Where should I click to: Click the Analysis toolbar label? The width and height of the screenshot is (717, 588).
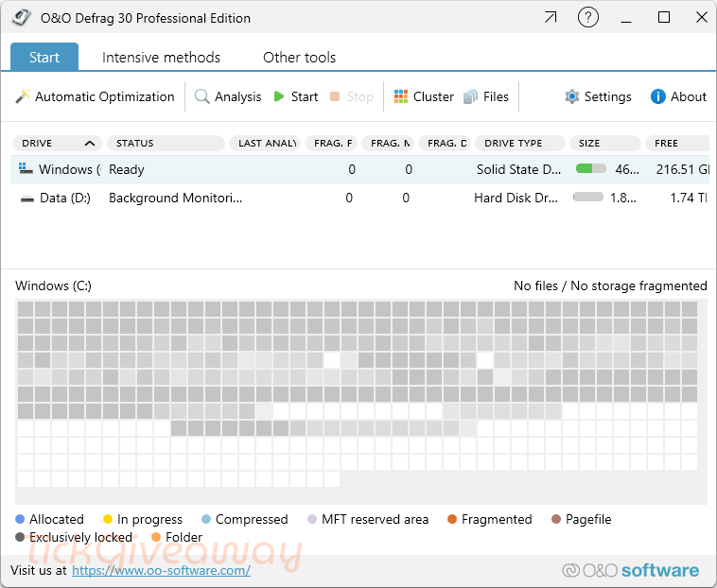coord(237,96)
